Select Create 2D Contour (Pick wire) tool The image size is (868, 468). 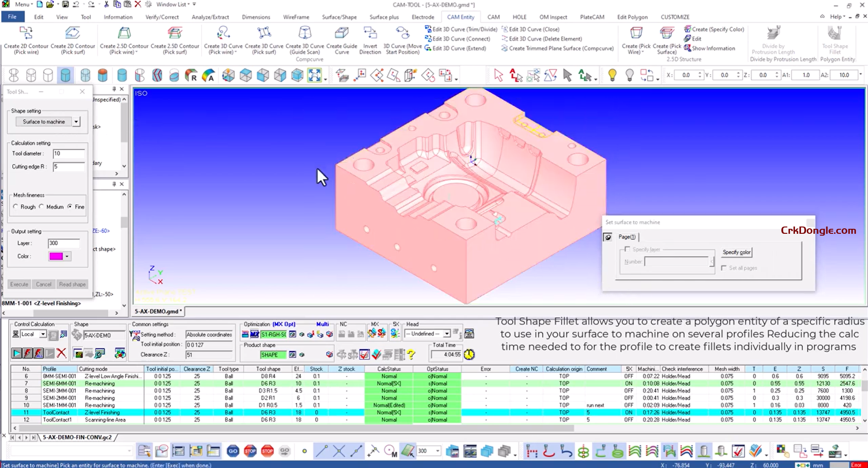(26, 40)
